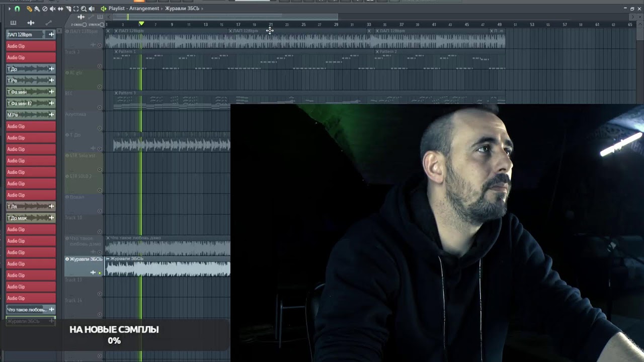The height and width of the screenshot is (362, 644).
Task: Select the Draw pencil tool
Action: click(29, 9)
